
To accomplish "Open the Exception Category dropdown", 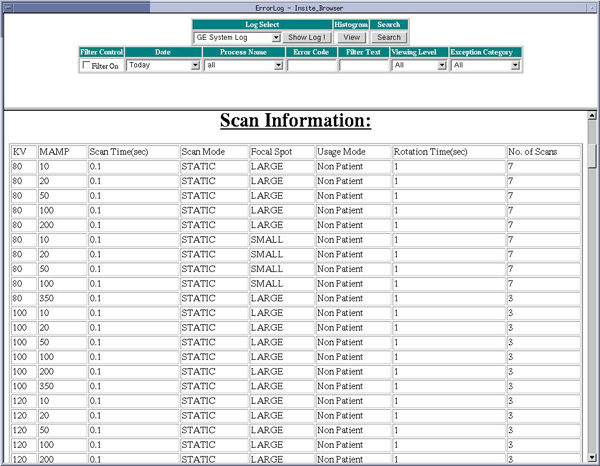I will tap(485, 66).
